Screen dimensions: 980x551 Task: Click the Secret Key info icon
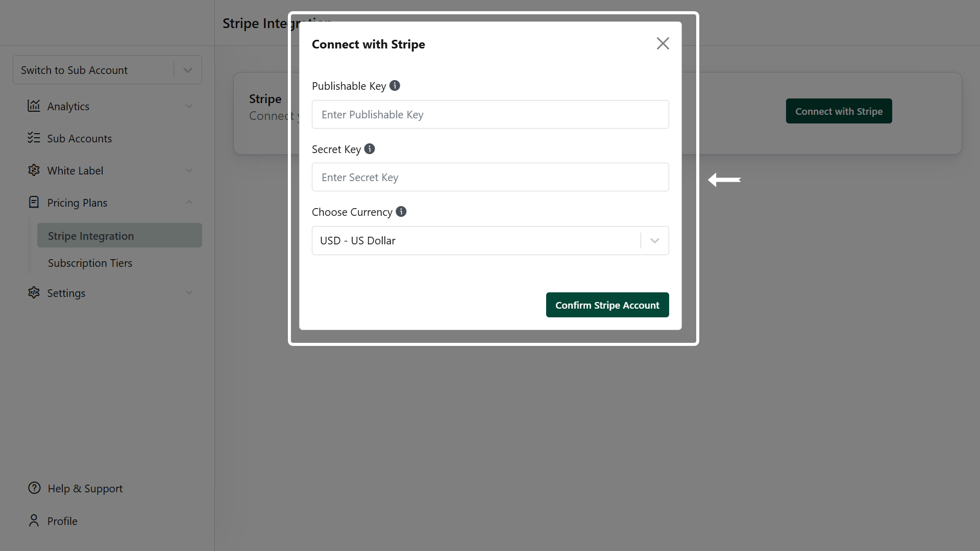click(x=370, y=149)
